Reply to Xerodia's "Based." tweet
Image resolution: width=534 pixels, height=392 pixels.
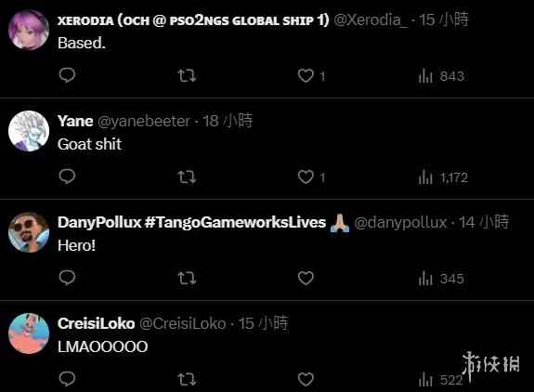click(x=67, y=75)
